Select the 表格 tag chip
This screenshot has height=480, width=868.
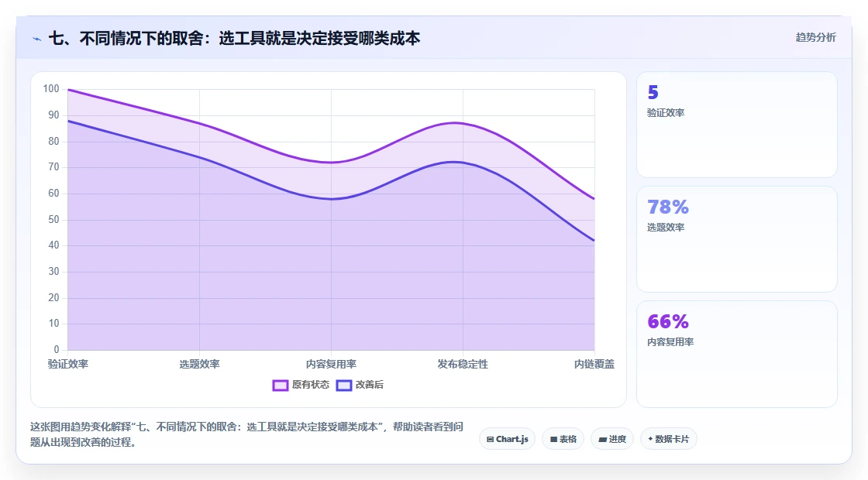pos(563,439)
